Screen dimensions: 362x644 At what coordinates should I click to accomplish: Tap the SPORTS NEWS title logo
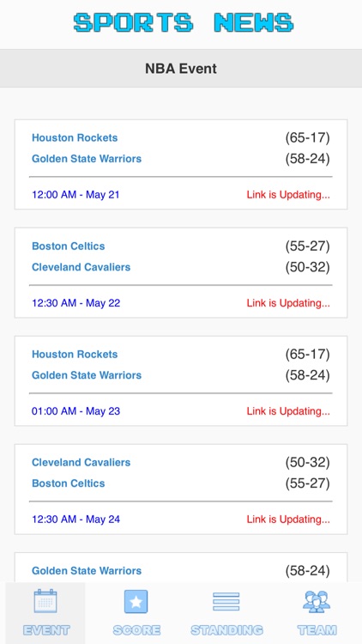click(184, 22)
